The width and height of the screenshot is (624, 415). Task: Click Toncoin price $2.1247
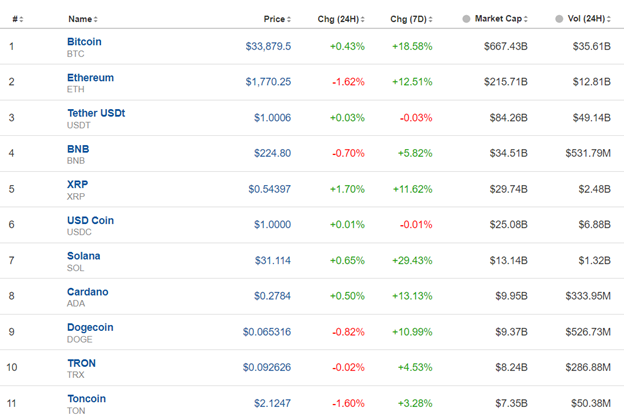273,403
